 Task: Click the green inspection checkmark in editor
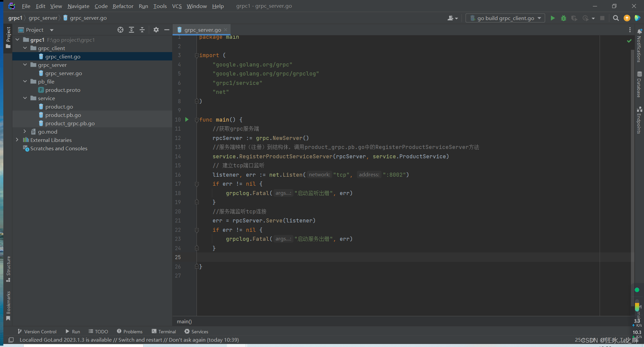[629, 41]
